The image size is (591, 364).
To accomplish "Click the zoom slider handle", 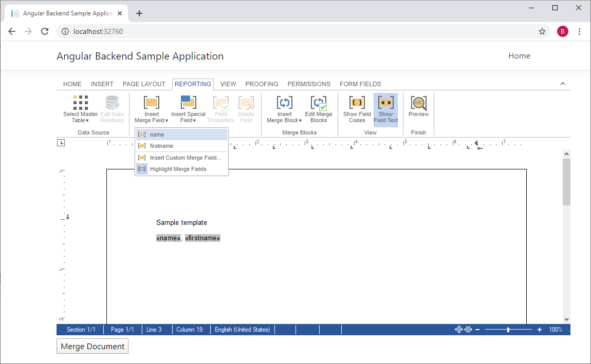I will 508,330.
